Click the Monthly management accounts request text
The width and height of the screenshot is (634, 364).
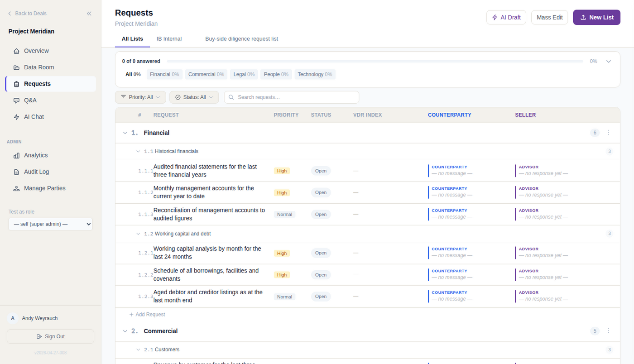point(204,192)
